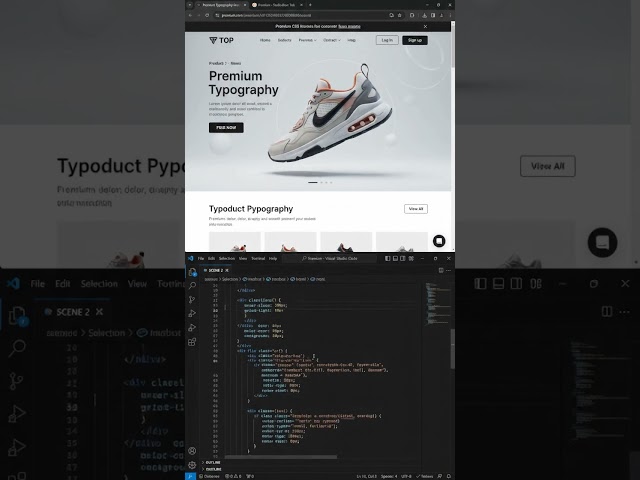640x480 pixels.
Task: Click the Sign up button
Action: [x=415, y=40]
